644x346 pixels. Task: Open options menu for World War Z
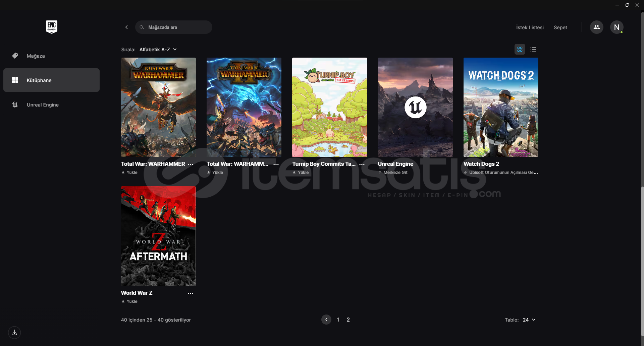191,293
